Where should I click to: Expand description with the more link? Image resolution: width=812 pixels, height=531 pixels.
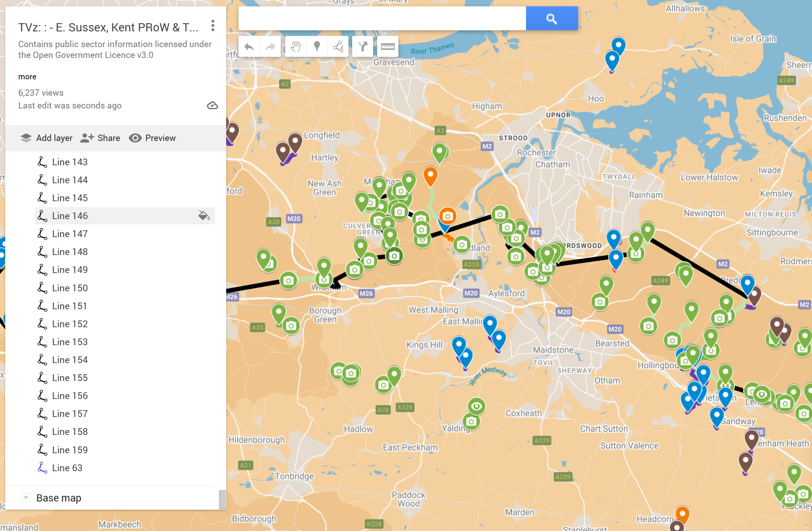point(27,77)
